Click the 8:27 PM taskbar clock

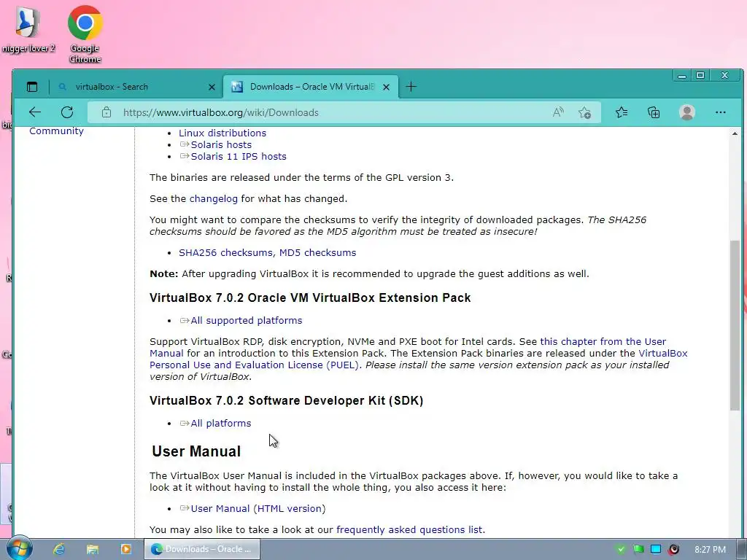pos(711,550)
